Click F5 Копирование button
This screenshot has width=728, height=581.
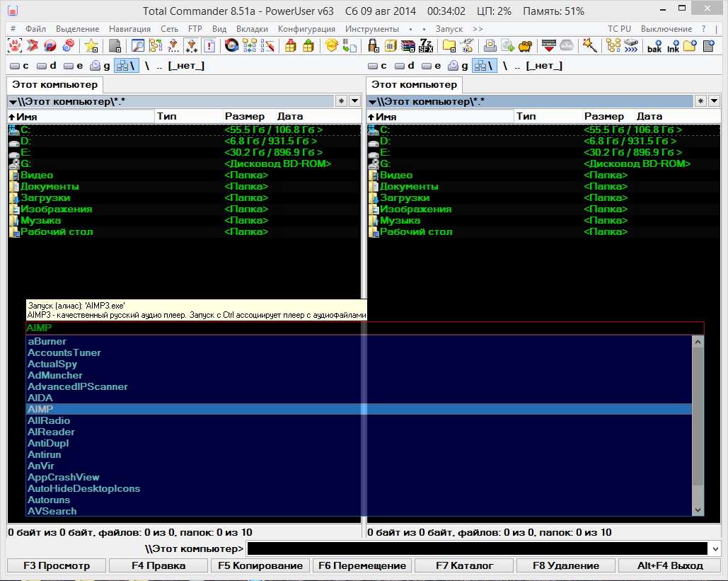coord(260,565)
